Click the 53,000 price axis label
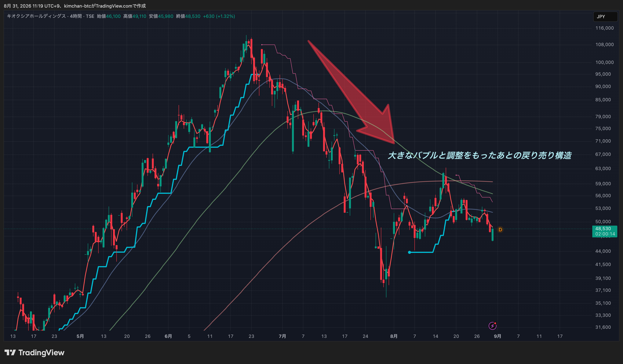This screenshot has height=364, width=623. pyautogui.click(x=603, y=209)
